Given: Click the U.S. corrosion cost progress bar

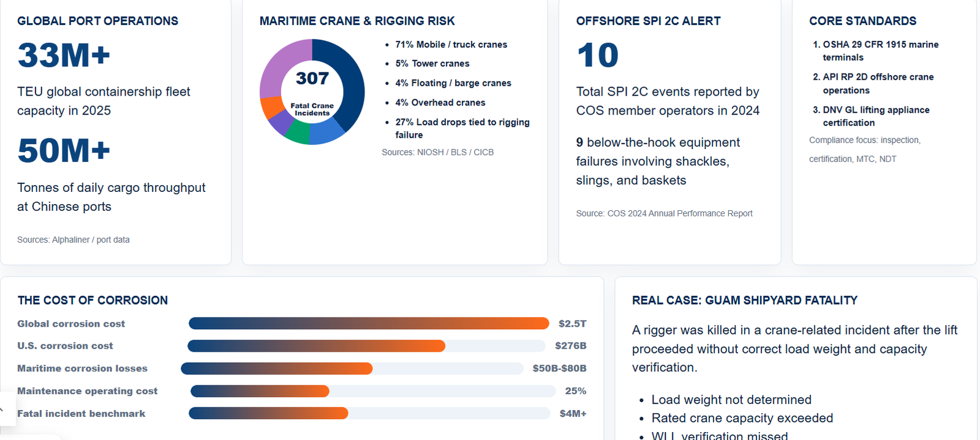Looking at the screenshot, I should 366,346.
